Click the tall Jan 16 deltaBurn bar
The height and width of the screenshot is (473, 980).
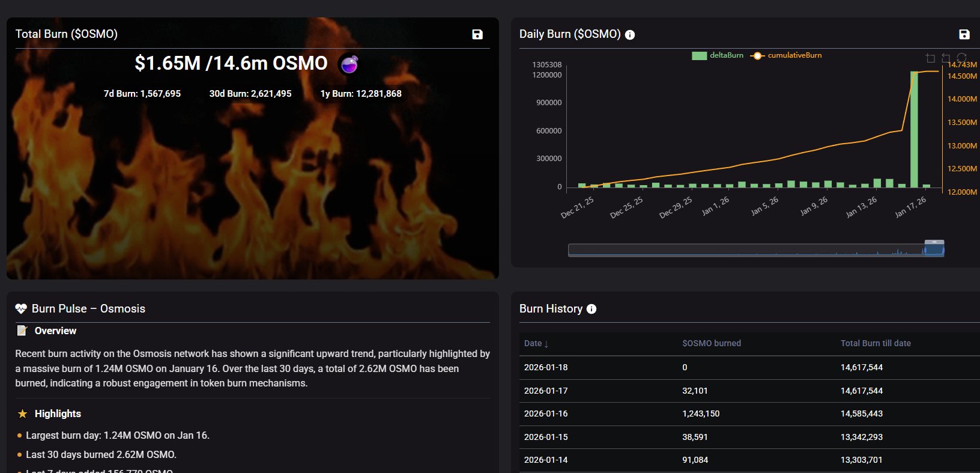pyautogui.click(x=914, y=129)
